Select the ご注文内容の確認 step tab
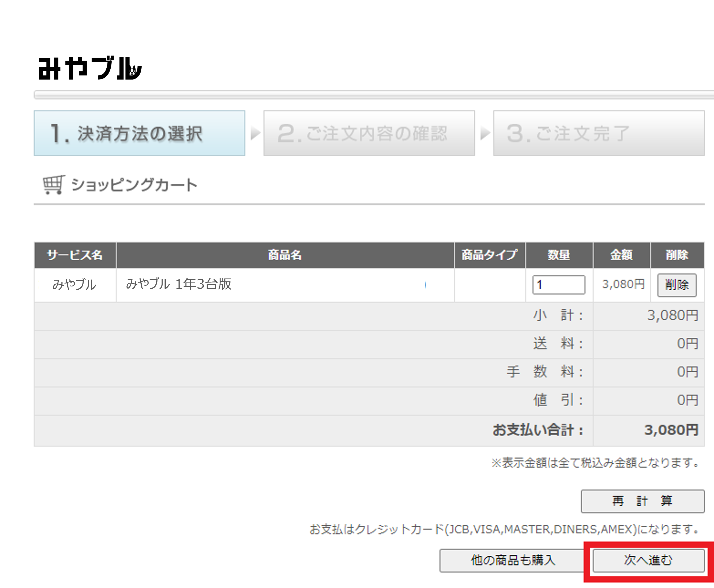The image size is (714, 588). point(369,133)
